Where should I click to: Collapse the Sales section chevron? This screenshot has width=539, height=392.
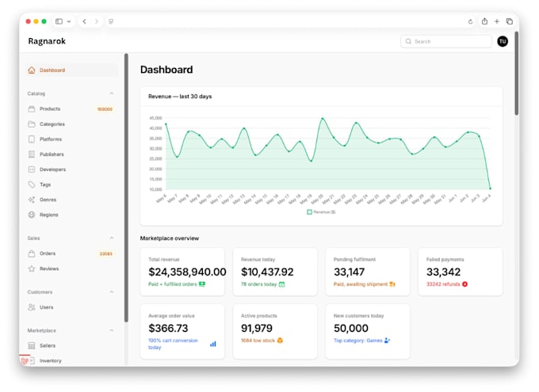click(112, 238)
